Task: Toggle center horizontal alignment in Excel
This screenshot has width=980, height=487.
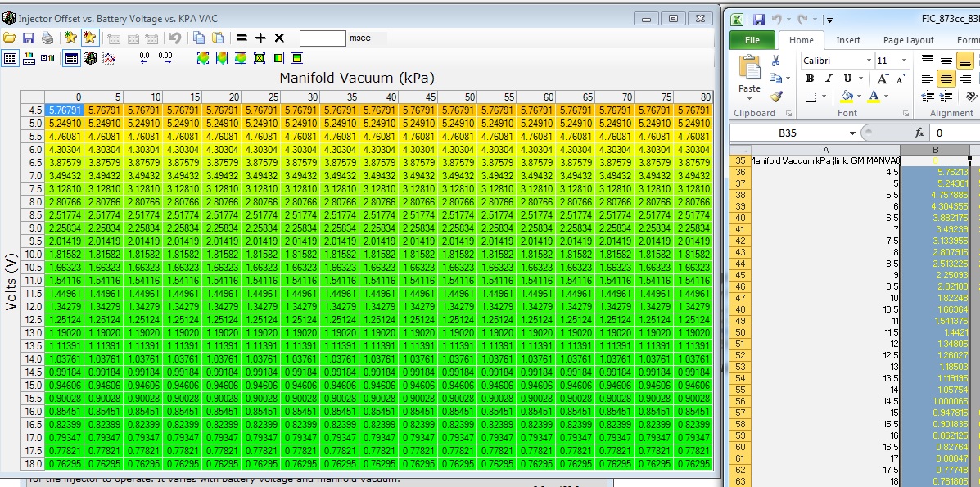Action: [946, 79]
